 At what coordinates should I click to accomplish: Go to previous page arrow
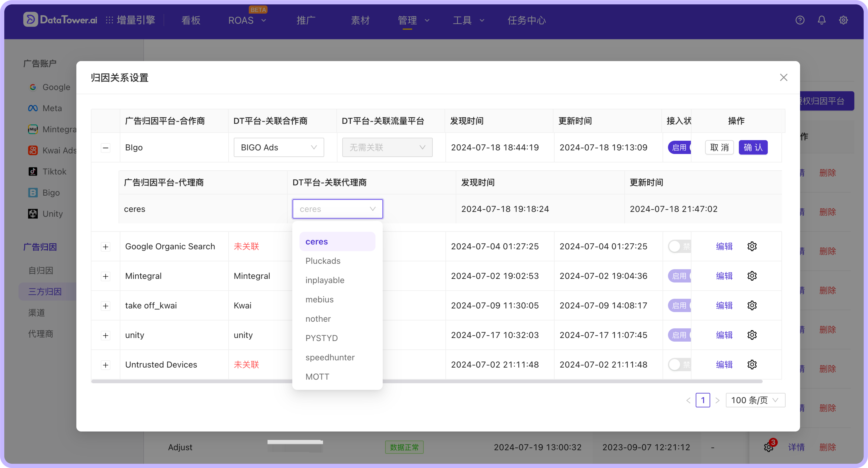click(x=688, y=400)
